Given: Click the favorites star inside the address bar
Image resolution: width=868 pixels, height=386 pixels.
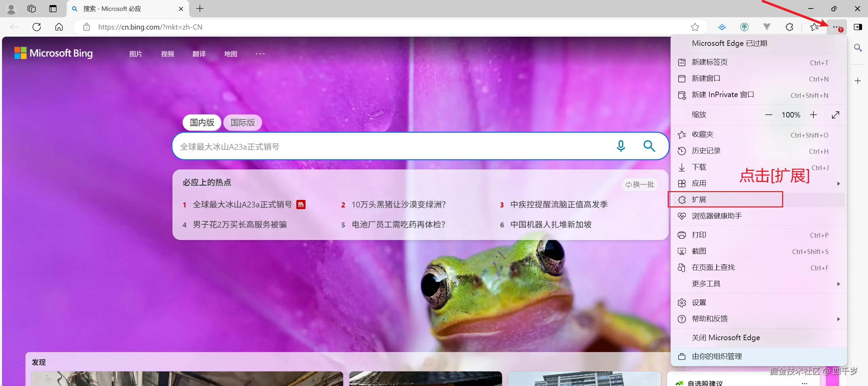Looking at the screenshot, I should pos(695,27).
